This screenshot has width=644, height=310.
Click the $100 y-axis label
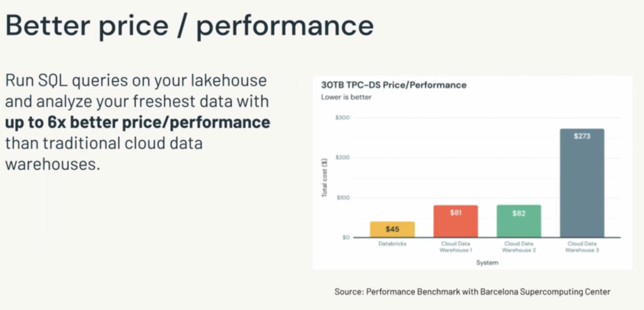coord(343,197)
